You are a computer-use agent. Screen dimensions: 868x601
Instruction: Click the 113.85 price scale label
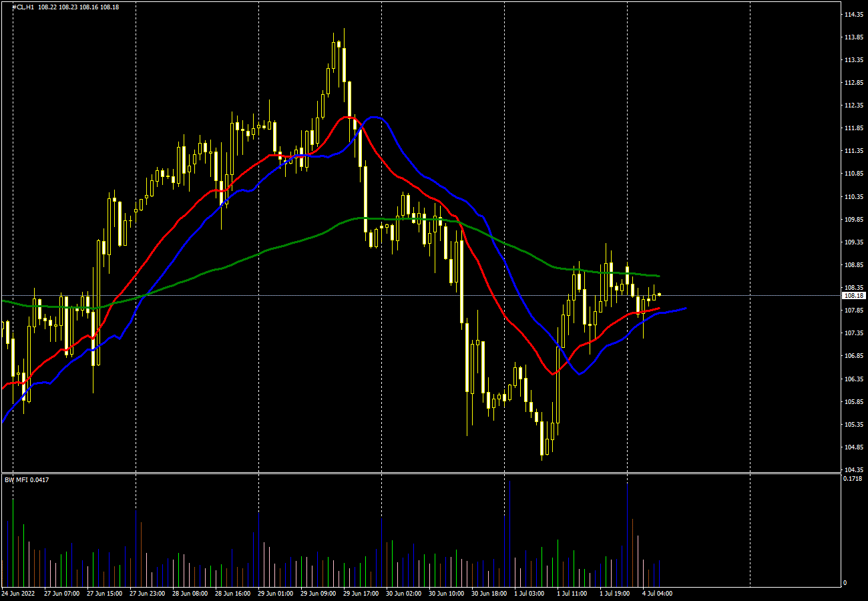pos(853,37)
